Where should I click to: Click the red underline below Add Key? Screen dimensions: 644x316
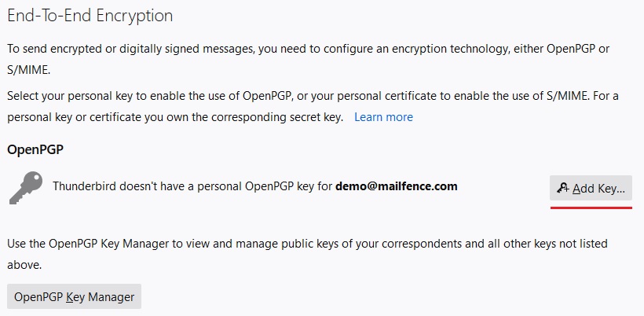pos(591,208)
